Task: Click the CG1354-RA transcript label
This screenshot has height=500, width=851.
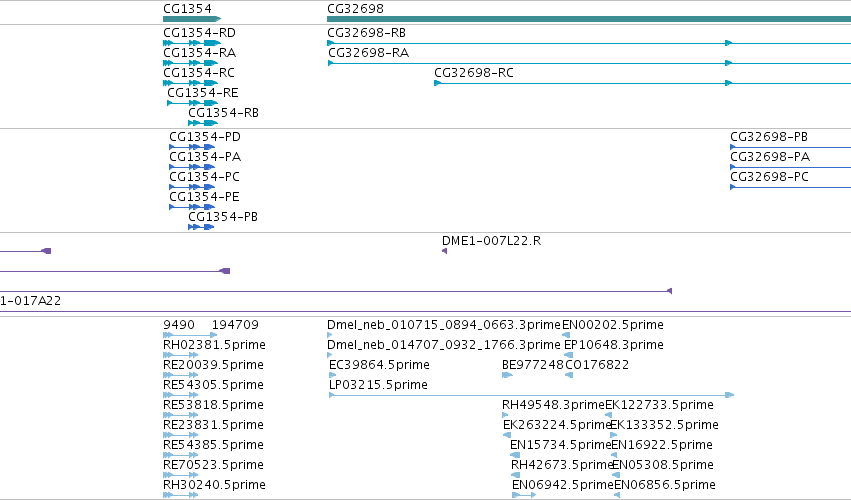Action: click(x=199, y=53)
